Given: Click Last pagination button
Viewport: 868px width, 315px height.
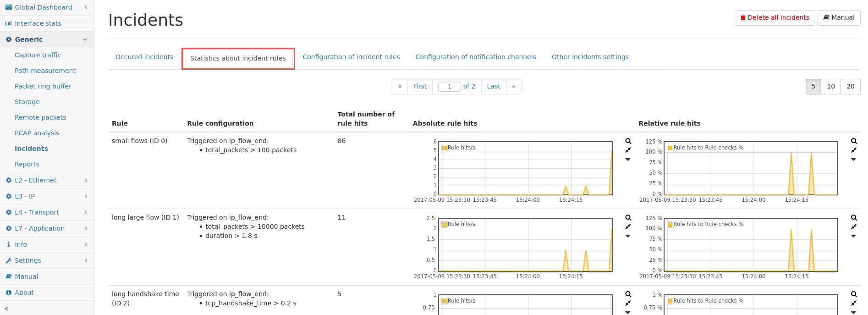Looking at the screenshot, I should click(494, 86).
